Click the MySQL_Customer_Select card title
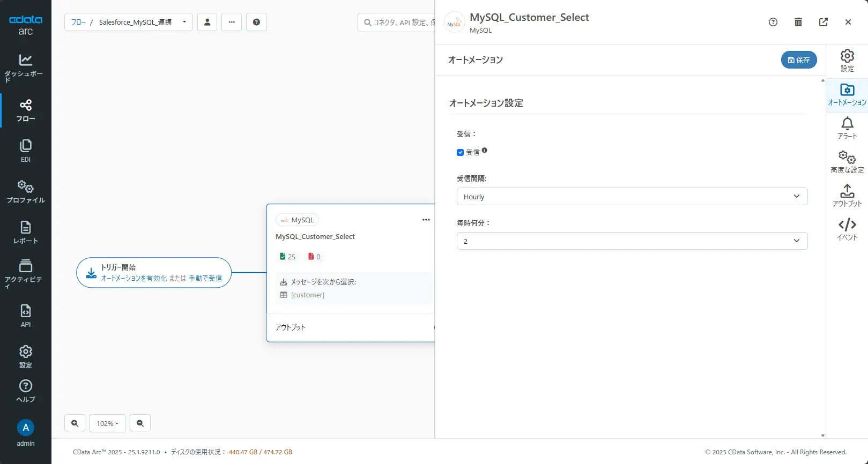Screen dimensions: 868x464 pyautogui.click(x=315, y=236)
